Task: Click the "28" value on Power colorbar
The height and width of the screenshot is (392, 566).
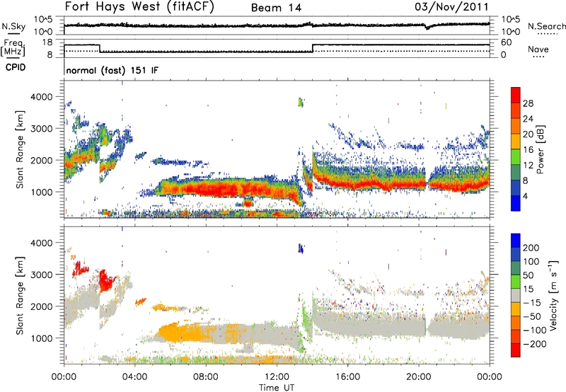Action: coord(528,103)
